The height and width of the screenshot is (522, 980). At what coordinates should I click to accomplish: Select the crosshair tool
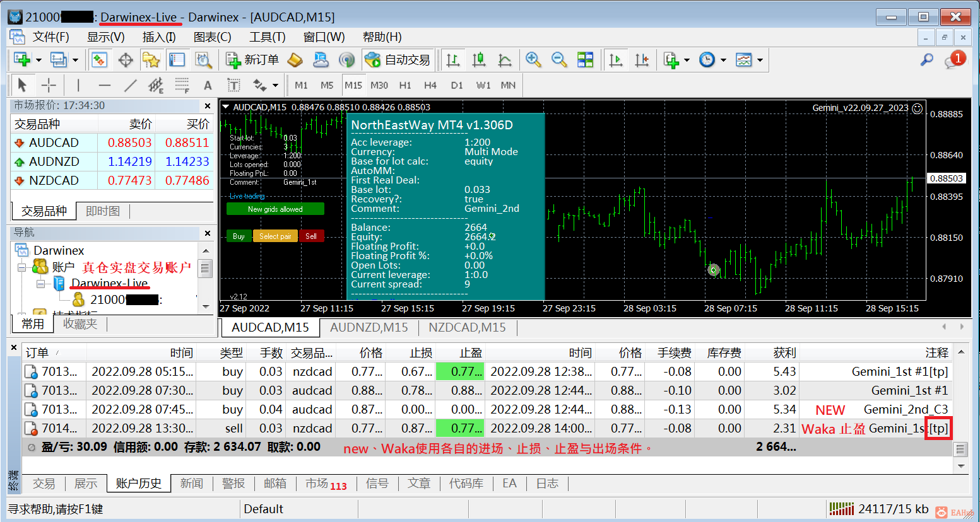pos(49,85)
